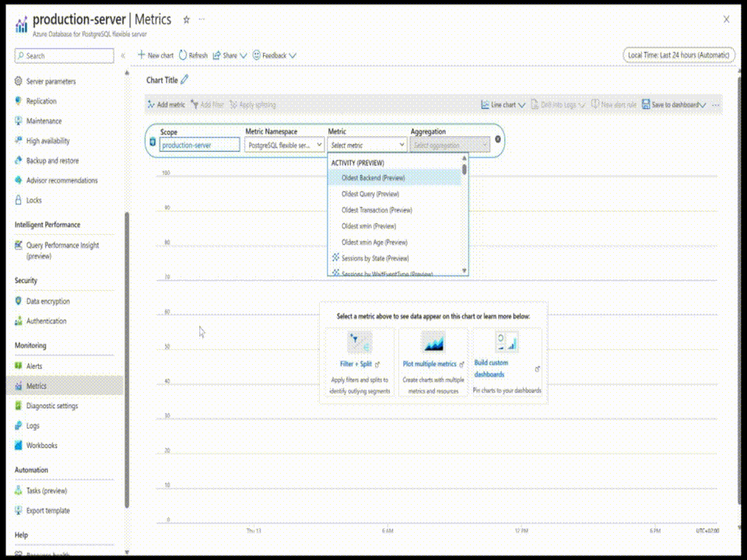Open the Feedback dropdown

[x=275, y=55]
